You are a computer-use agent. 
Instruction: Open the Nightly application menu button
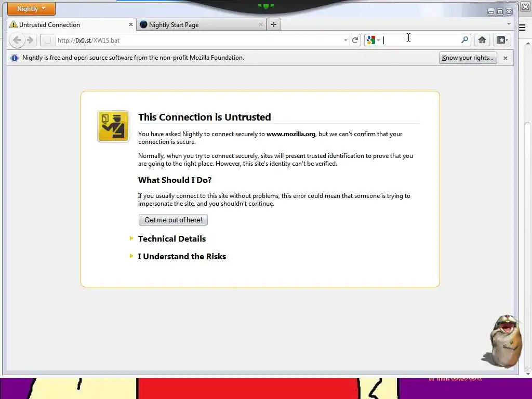(x=31, y=9)
